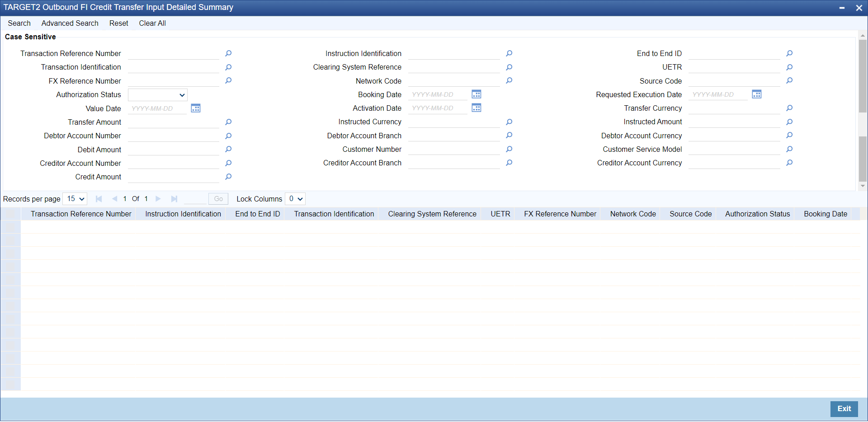Open lookup for Customer Number
868x422 pixels.
coord(509,149)
